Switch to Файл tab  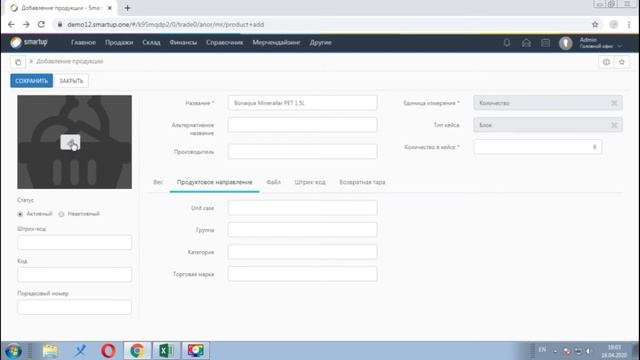pos(273,182)
